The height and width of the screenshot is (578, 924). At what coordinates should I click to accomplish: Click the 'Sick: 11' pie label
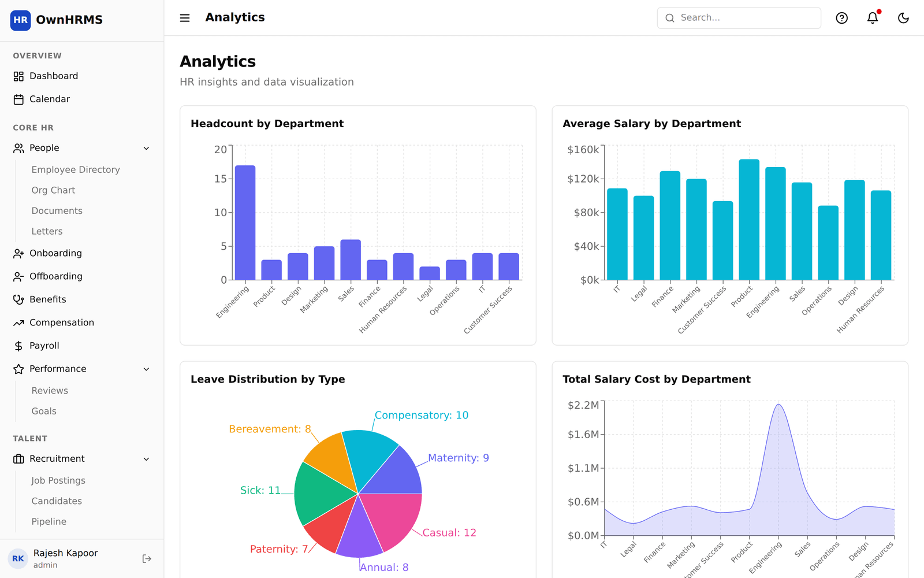point(260,491)
